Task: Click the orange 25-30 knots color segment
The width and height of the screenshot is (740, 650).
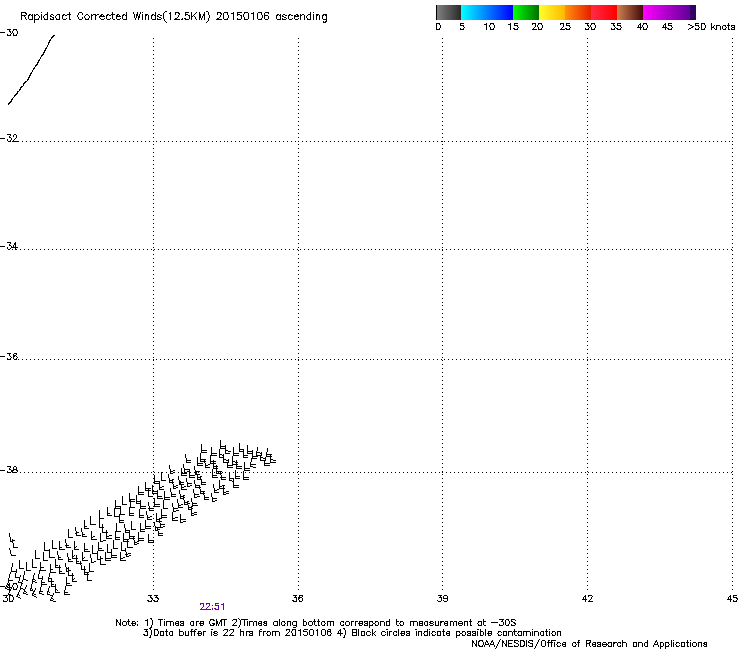Action: pyautogui.click(x=578, y=12)
